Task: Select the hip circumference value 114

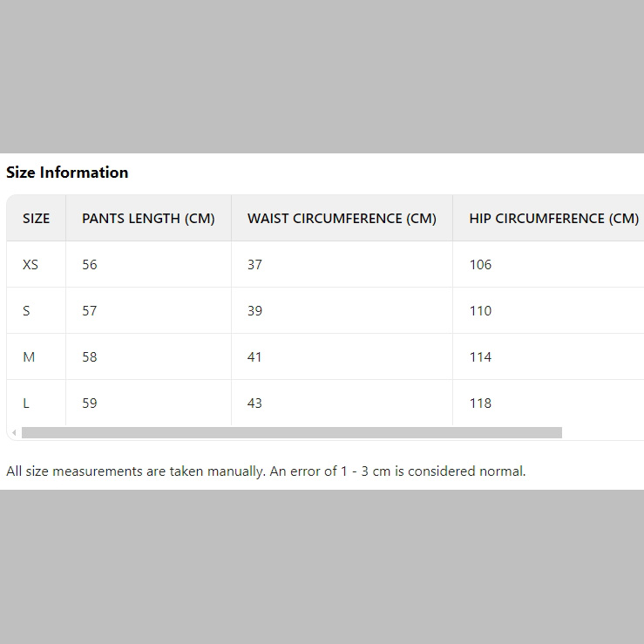Action: 480,357
